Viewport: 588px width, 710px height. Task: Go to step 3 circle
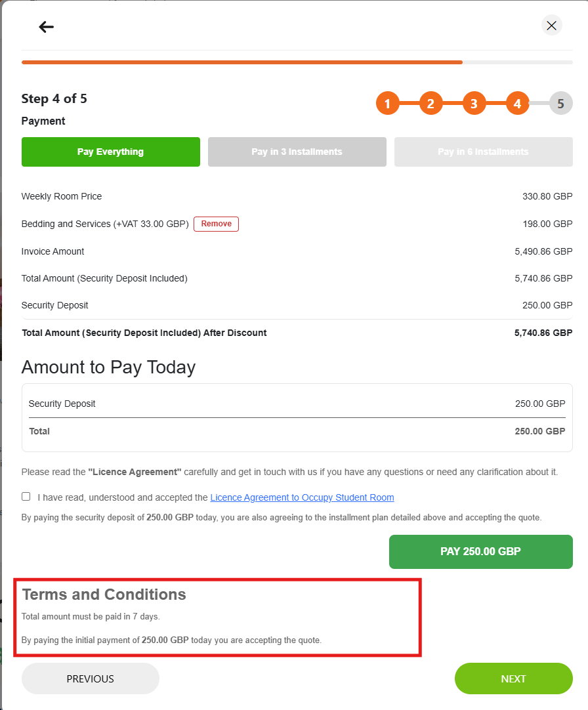(x=474, y=103)
